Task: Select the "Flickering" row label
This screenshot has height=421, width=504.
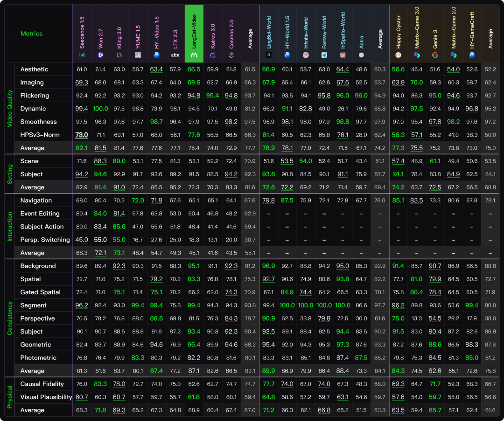Action: 35,96
